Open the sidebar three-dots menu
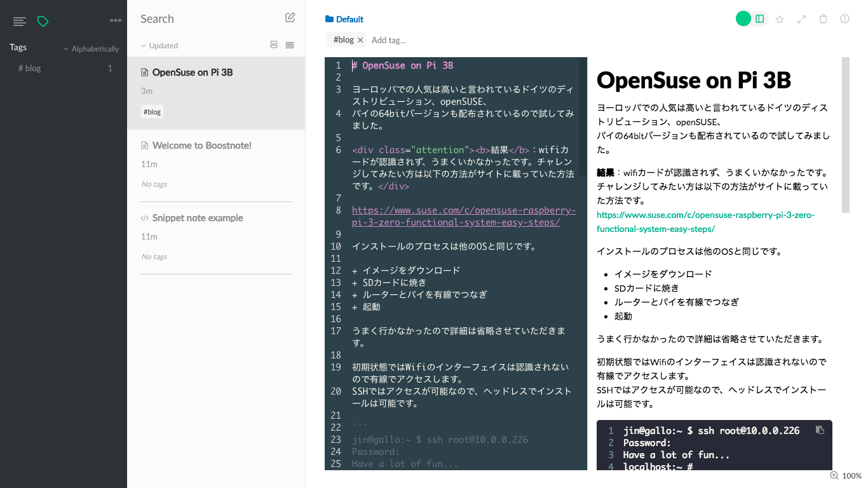 (115, 20)
